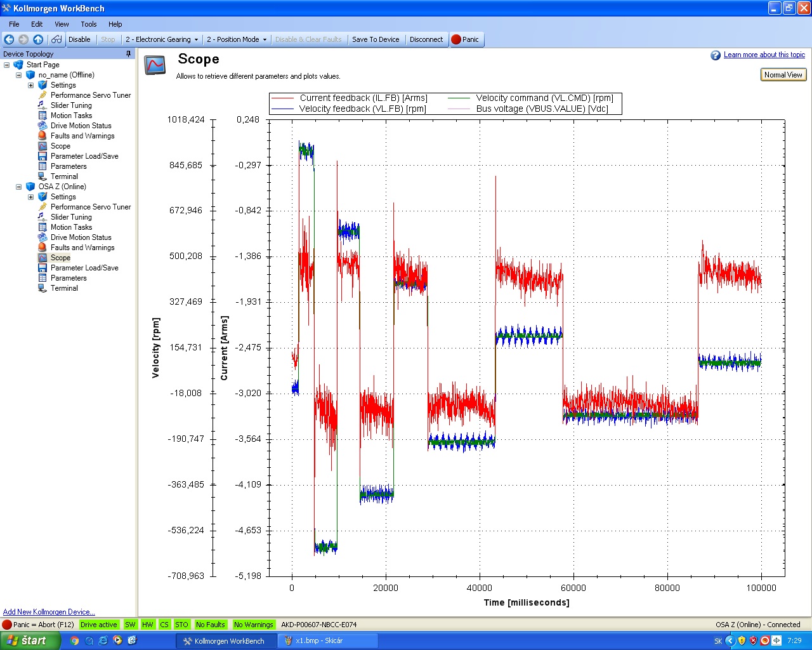Toggle the Drive active status indicator
Screen dimensions: 812x650
(x=98, y=625)
